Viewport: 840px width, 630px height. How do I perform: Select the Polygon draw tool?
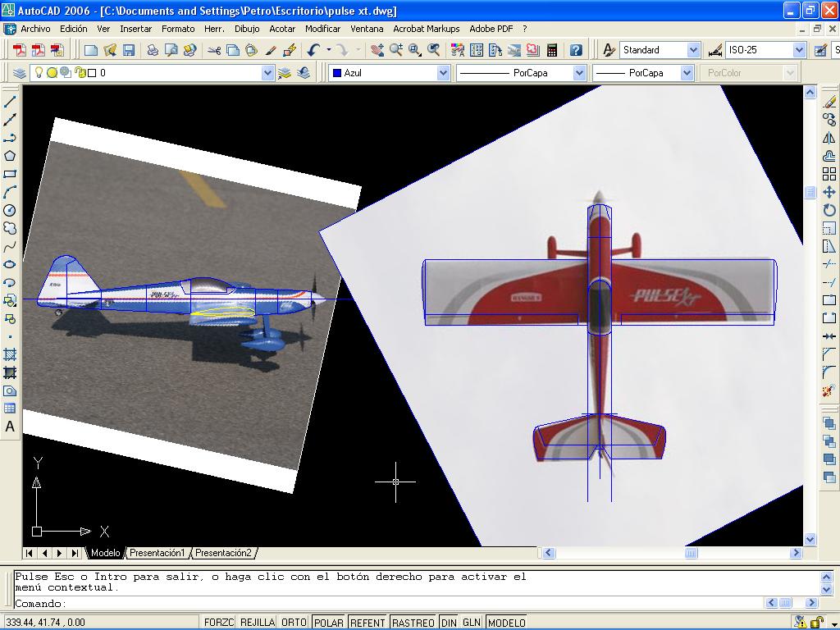pyautogui.click(x=10, y=156)
